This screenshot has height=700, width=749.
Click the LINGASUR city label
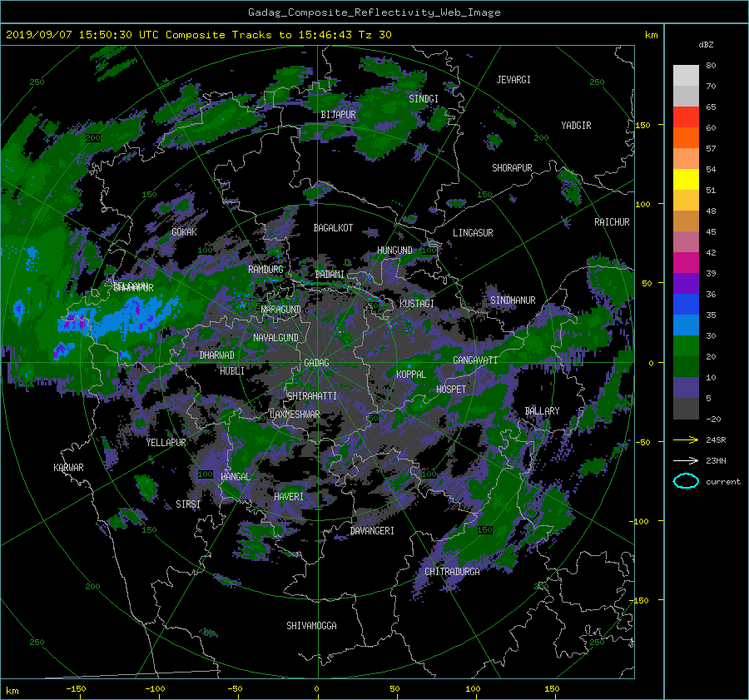pyautogui.click(x=473, y=233)
